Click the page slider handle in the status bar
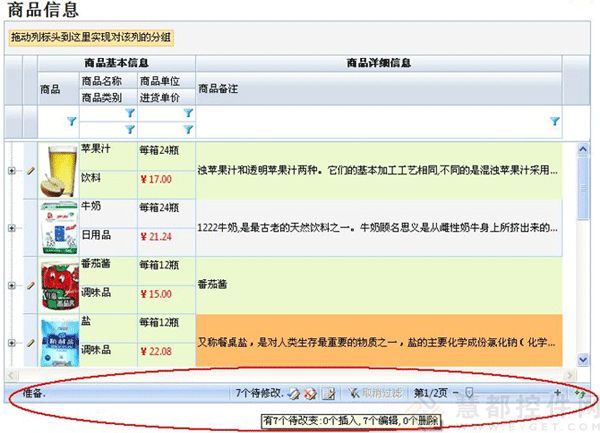Screen dimensions: 600x433 470,393
